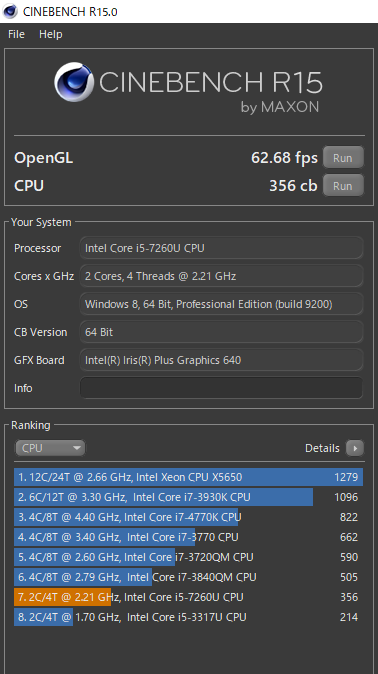Expand the CPU ranking dropdown
The width and height of the screenshot is (378, 674).
pos(50,448)
